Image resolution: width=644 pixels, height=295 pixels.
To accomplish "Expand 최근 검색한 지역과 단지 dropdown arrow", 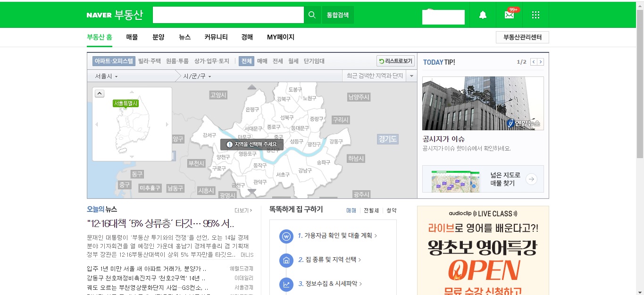I will [411, 76].
